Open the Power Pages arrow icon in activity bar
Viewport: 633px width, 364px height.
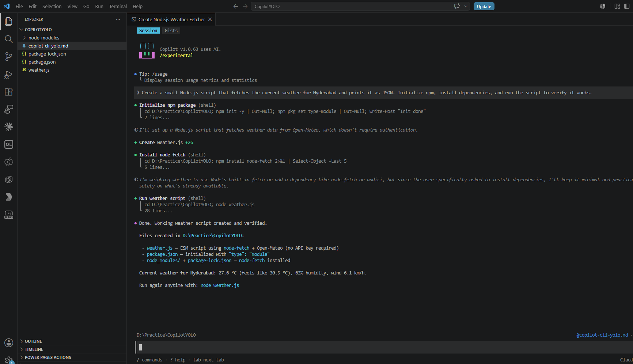[x=9, y=197]
